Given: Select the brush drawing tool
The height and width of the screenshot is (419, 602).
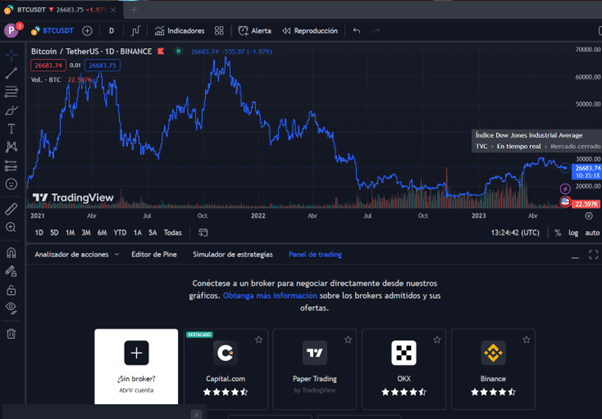Looking at the screenshot, I should (x=11, y=111).
